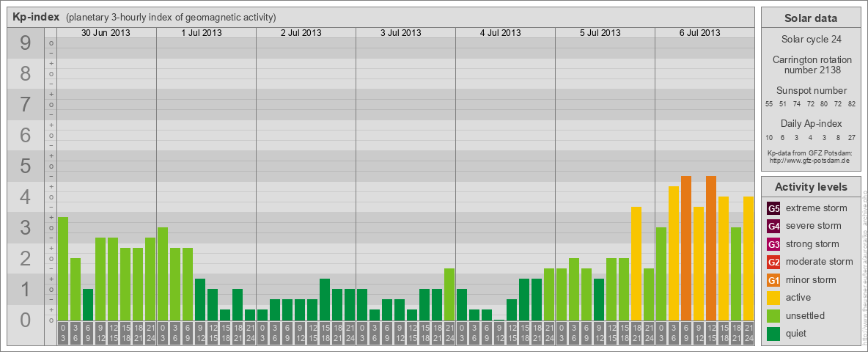Click the 'Solar cycle 24' text
This screenshot has height=352, width=868.
[811, 40]
